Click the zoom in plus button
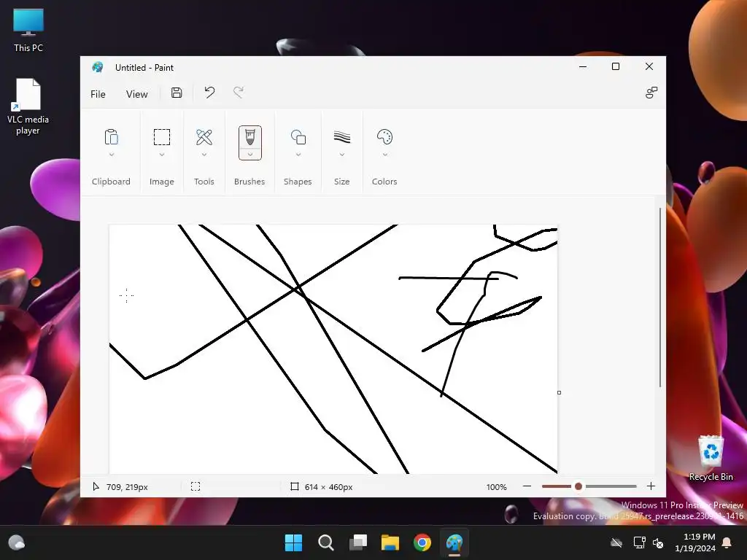This screenshot has width=747, height=560. pyautogui.click(x=651, y=486)
